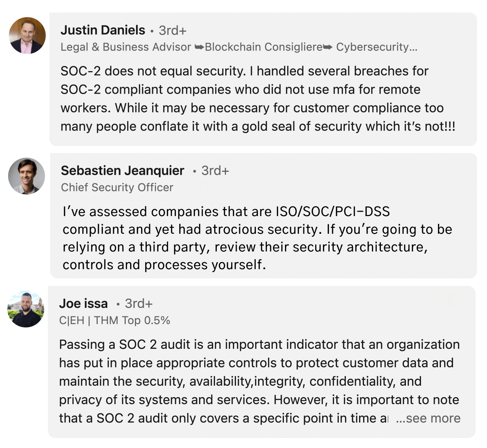Open Justin Daniels' profile photo
This screenshot has height=448, width=487.
27,35
